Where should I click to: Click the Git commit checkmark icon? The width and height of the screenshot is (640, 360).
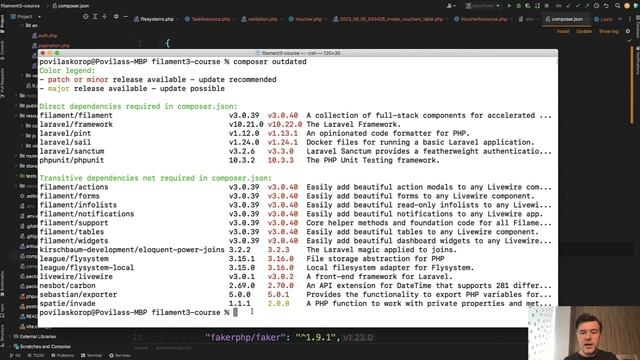coord(577,6)
